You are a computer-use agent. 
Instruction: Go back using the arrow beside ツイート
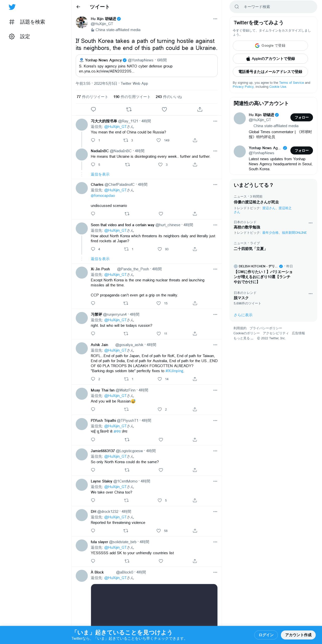click(x=78, y=7)
